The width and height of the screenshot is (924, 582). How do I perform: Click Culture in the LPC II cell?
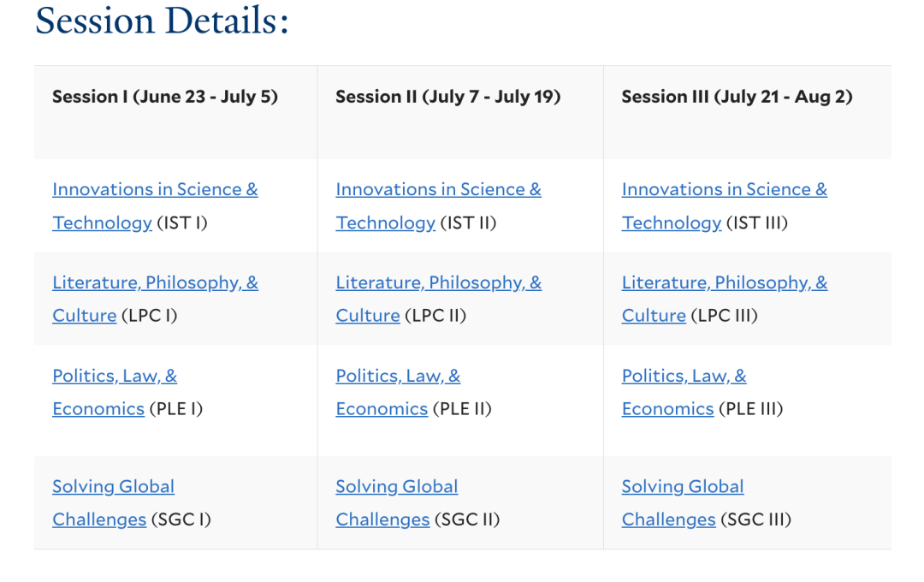[x=368, y=316]
